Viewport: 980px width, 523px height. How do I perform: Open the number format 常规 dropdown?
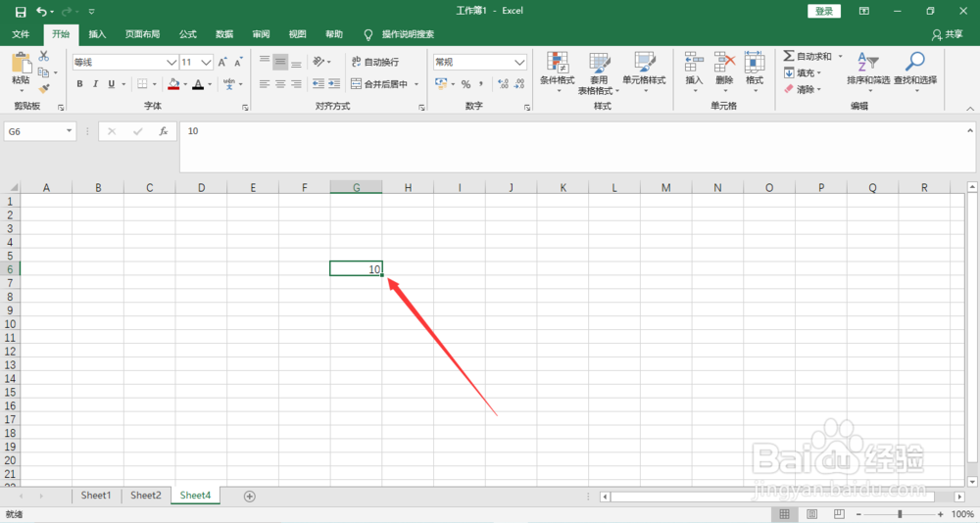point(519,62)
